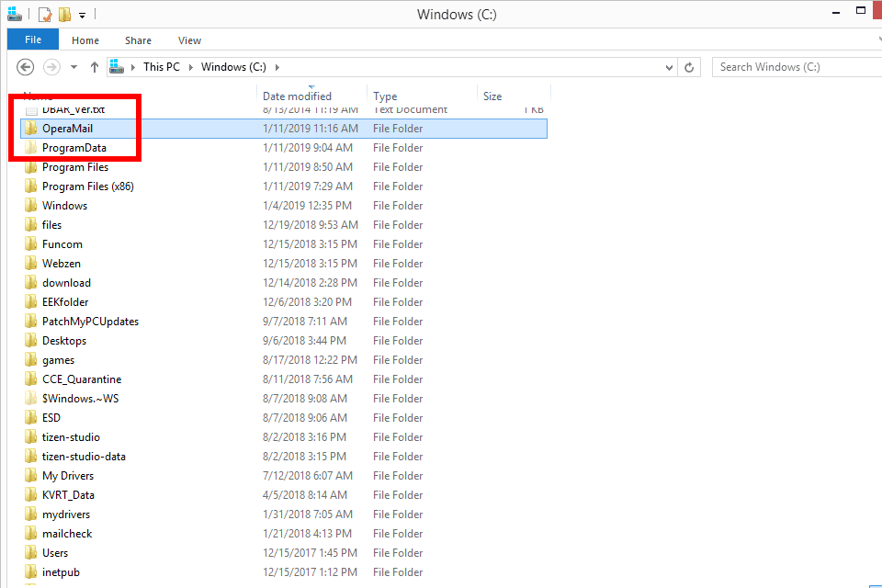The height and width of the screenshot is (588, 882).
Task: Click the 8/17/2018 12:22 PM date cell
Action: coord(310,360)
